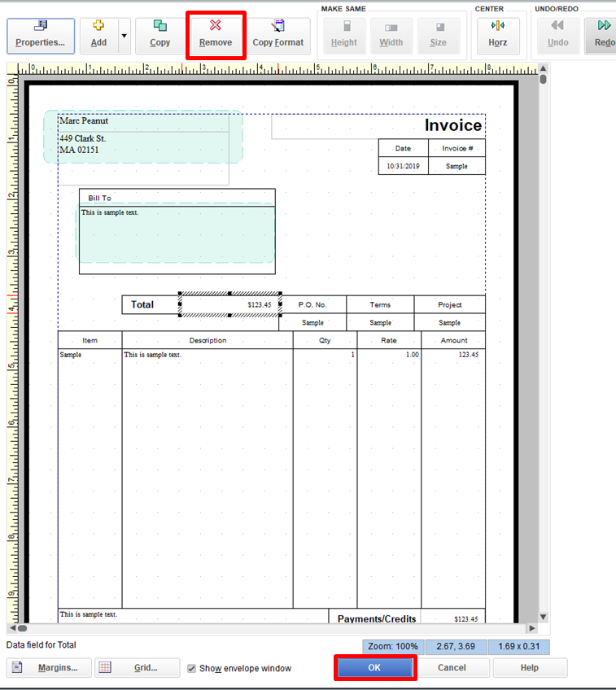This screenshot has width=616, height=690.
Task: Click the Cancel button
Action: click(x=452, y=667)
